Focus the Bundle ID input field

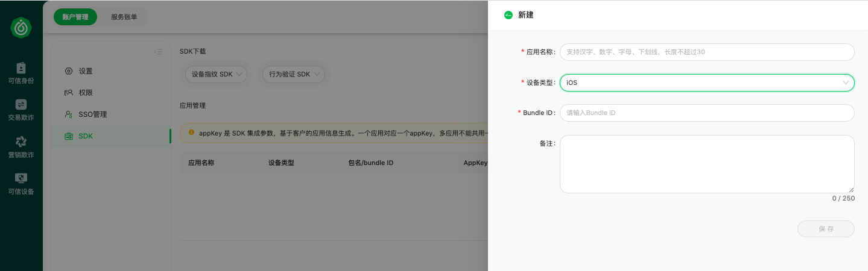click(x=707, y=113)
